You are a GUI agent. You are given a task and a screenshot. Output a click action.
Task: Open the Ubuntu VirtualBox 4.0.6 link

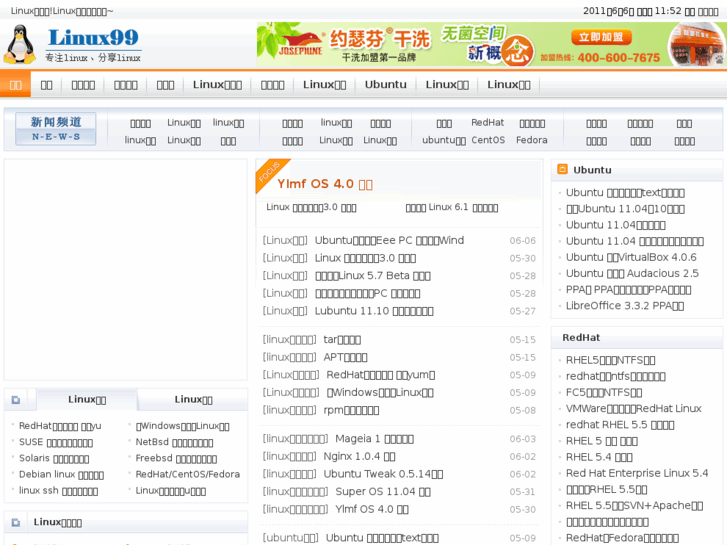tap(631, 257)
